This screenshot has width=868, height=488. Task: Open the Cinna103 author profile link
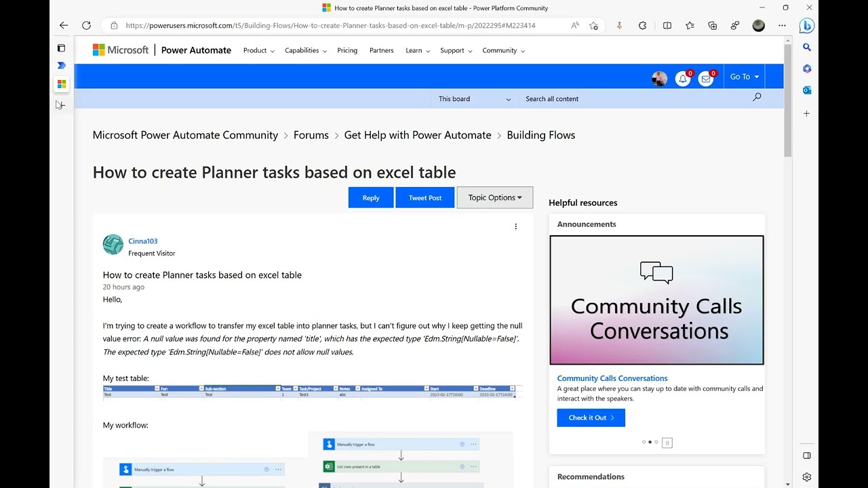tap(142, 241)
